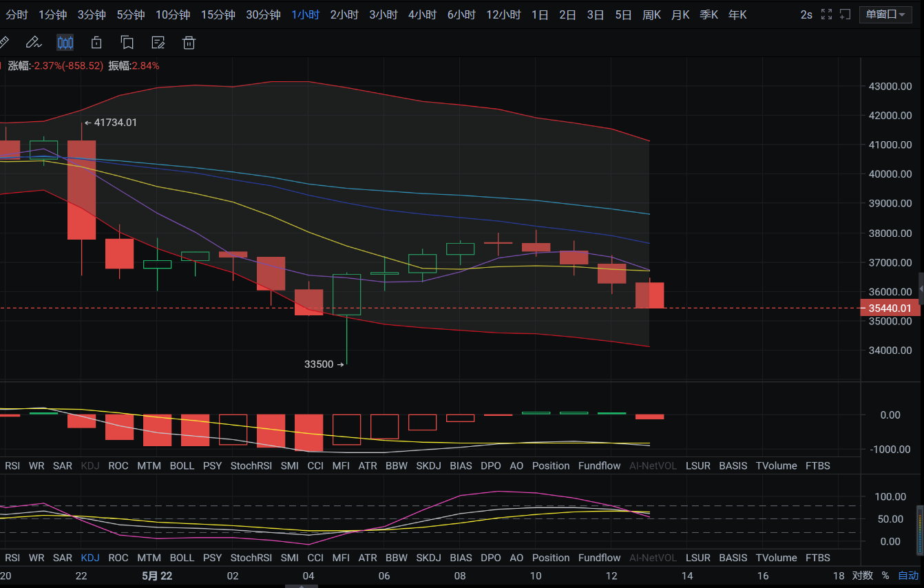
Task: Switch to the 5分钟 timeframe
Action: point(131,14)
